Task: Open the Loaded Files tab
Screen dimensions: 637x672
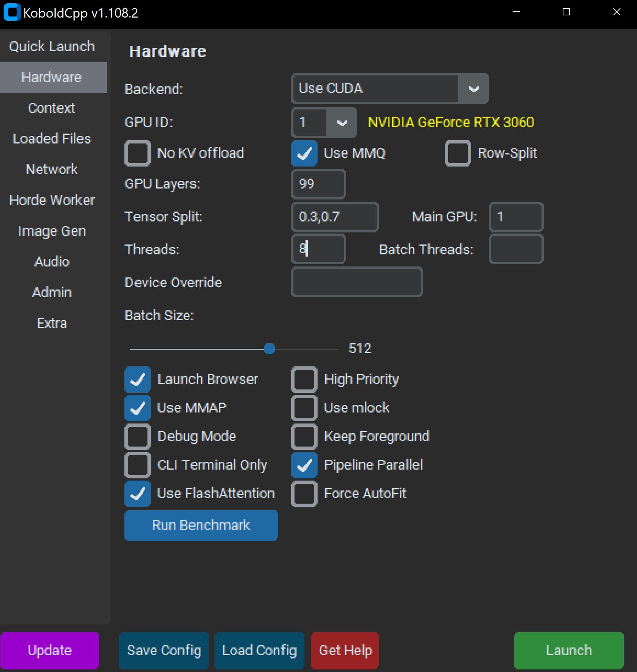Action: pos(52,139)
